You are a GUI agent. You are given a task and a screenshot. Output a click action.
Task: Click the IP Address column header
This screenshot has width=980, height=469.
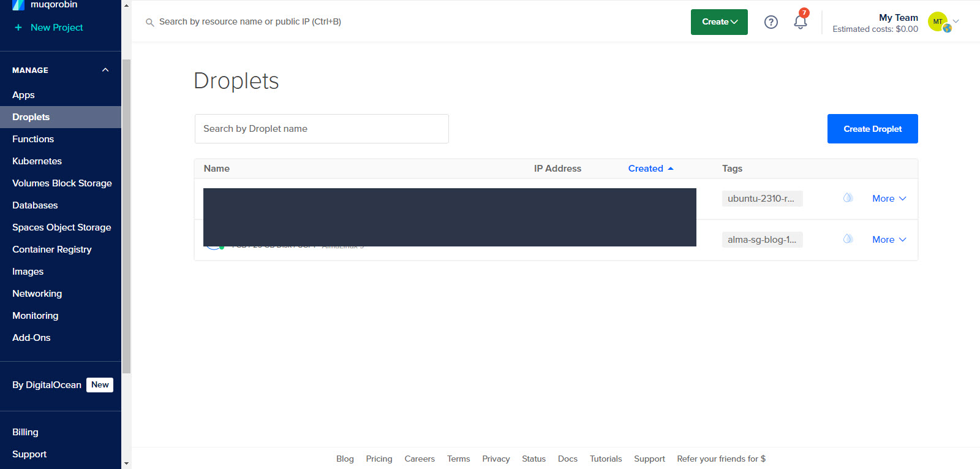557,169
